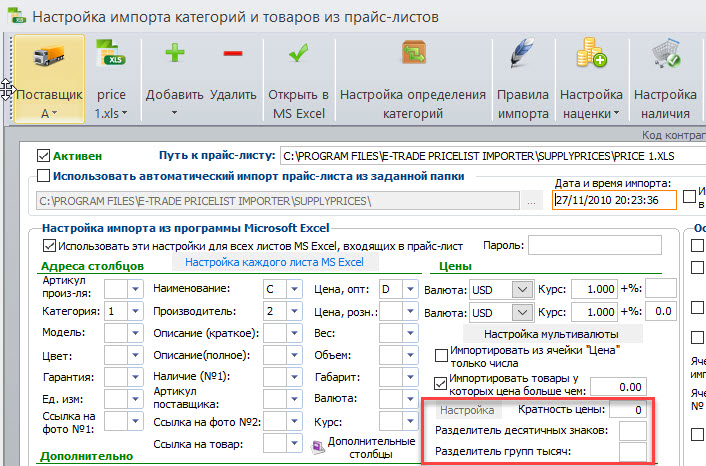Click the browse folder ellipsis button
This screenshot has height=466, width=706.
pos(531,201)
